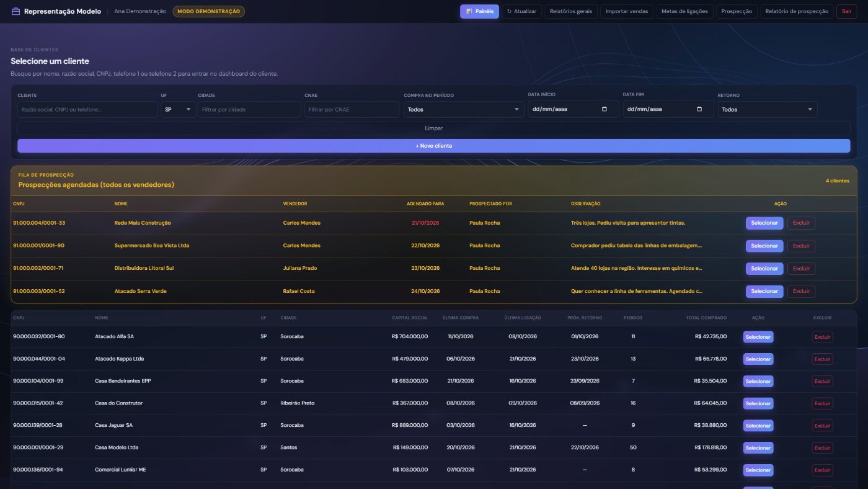This screenshot has height=489, width=868.
Task: Go to Importar vendas
Action: 627,11
